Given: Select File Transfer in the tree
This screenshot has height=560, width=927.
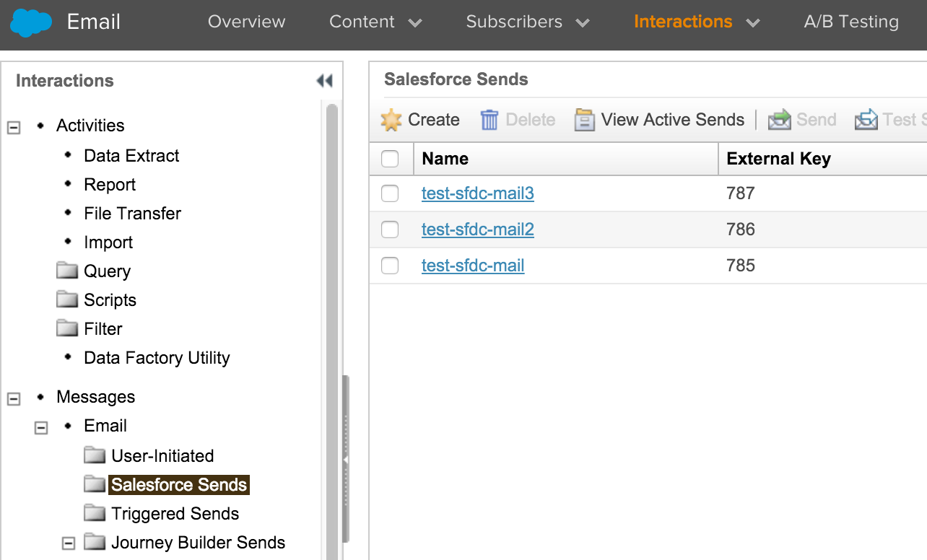Looking at the screenshot, I should pyautogui.click(x=132, y=213).
